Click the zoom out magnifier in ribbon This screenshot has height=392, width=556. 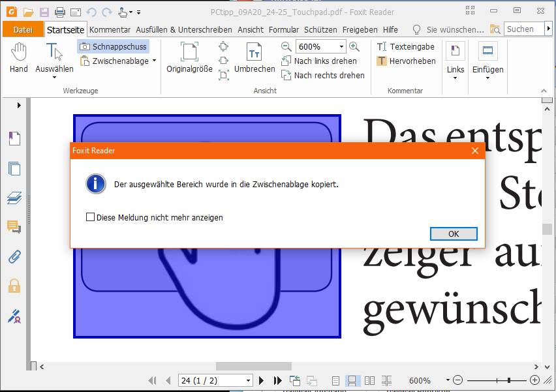(286, 46)
